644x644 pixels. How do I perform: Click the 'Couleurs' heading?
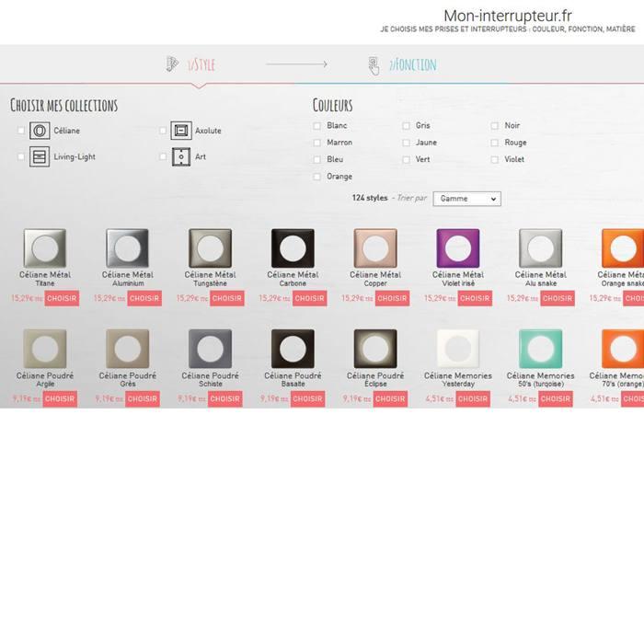(333, 105)
